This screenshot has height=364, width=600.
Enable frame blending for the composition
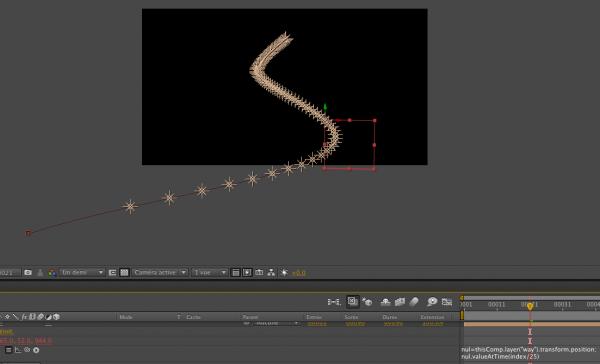coord(400,302)
